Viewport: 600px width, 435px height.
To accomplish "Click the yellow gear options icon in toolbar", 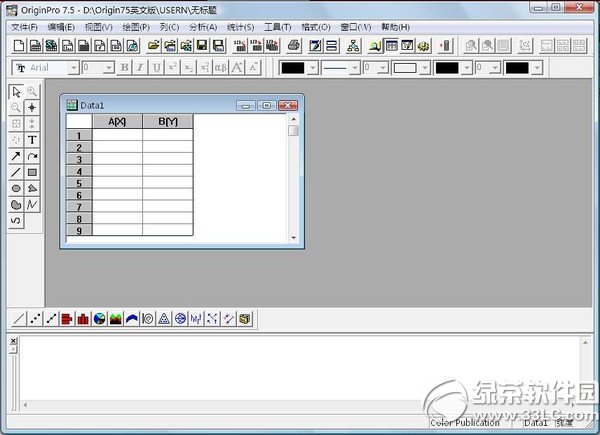I will coord(424,46).
